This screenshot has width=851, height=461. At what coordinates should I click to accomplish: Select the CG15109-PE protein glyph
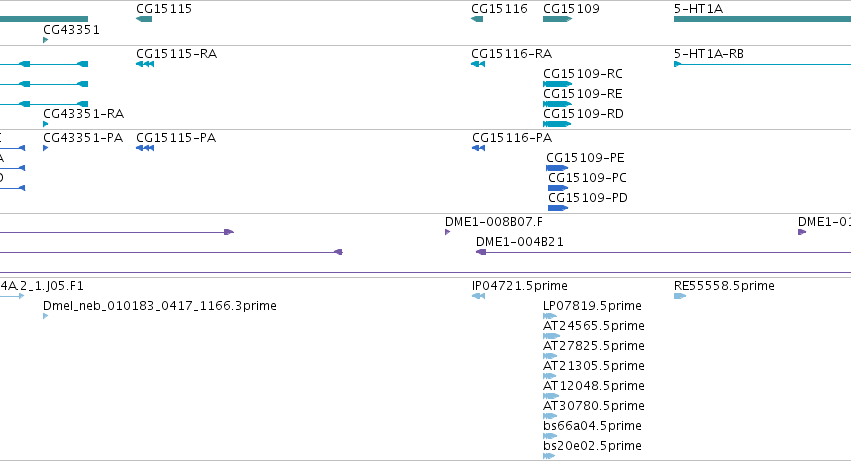tap(557, 168)
